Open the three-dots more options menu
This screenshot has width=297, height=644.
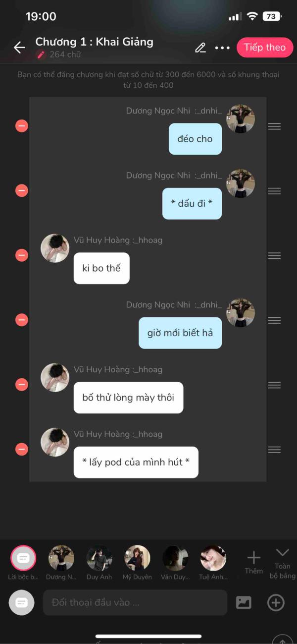click(x=222, y=48)
